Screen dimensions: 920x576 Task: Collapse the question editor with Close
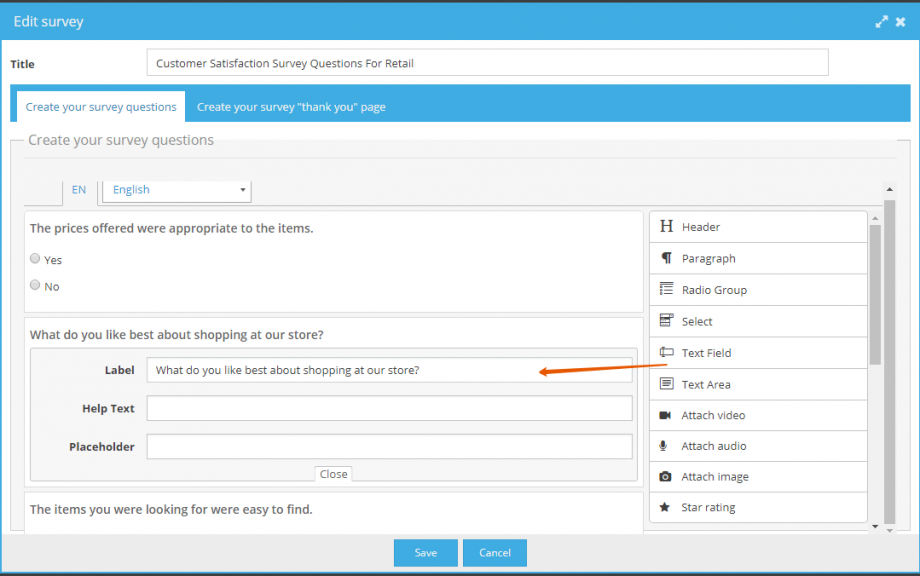tap(333, 474)
